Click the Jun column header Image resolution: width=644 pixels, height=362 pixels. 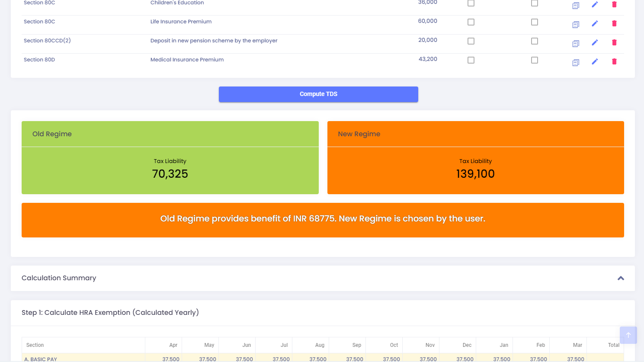[247, 345]
